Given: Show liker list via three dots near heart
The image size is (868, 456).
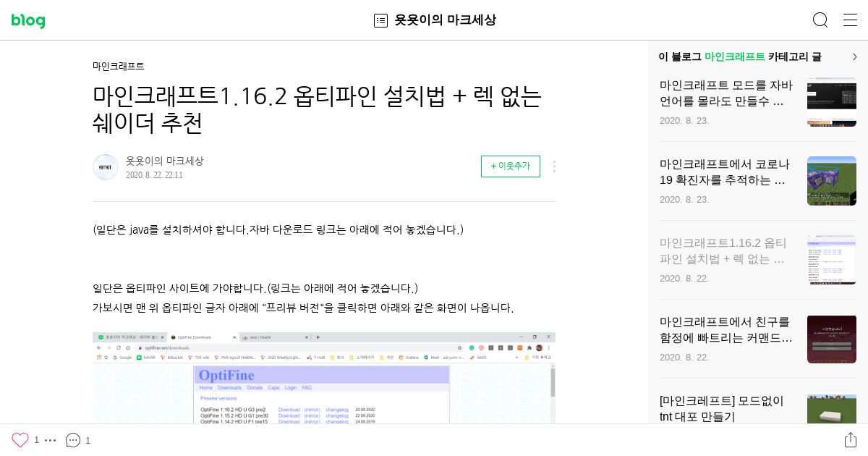Looking at the screenshot, I should coord(50,440).
